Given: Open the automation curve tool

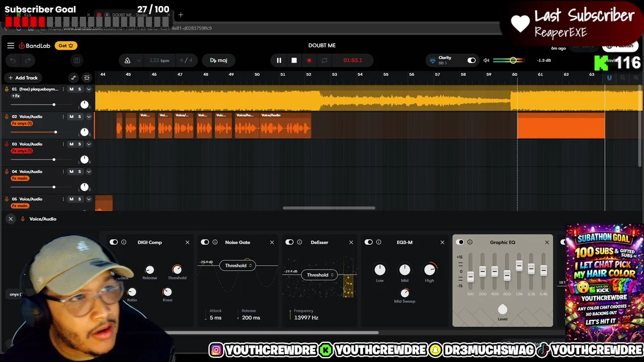Looking at the screenshot, I should click(x=73, y=78).
